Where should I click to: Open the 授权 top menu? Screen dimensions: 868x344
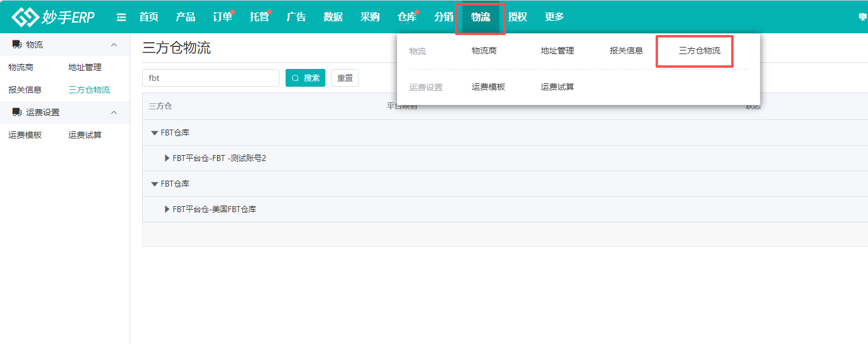[518, 17]
